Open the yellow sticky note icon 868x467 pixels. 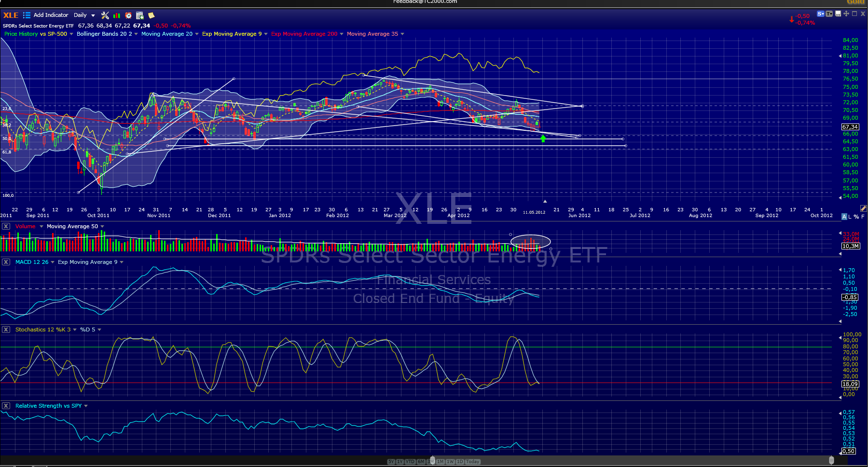[151, 15]
